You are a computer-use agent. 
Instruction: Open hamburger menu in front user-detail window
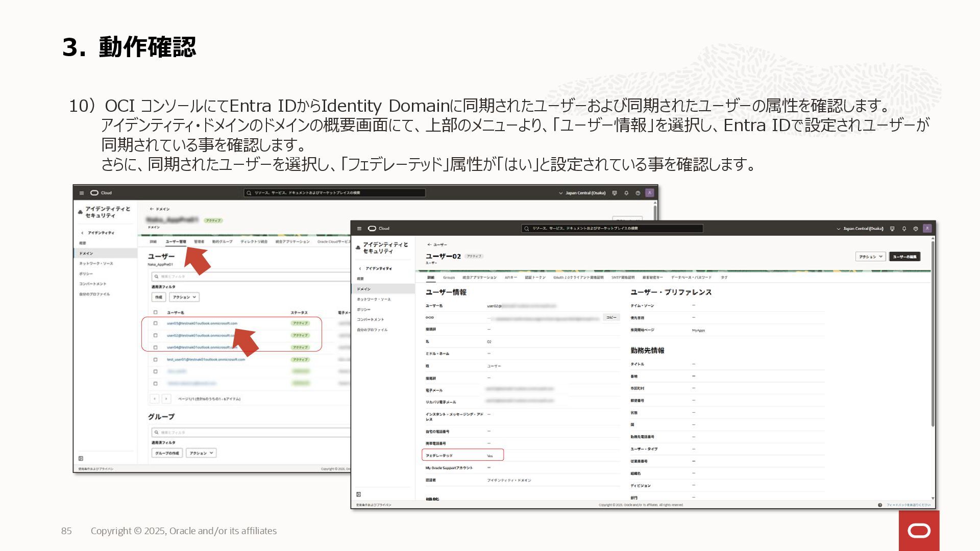click(359, 229)
